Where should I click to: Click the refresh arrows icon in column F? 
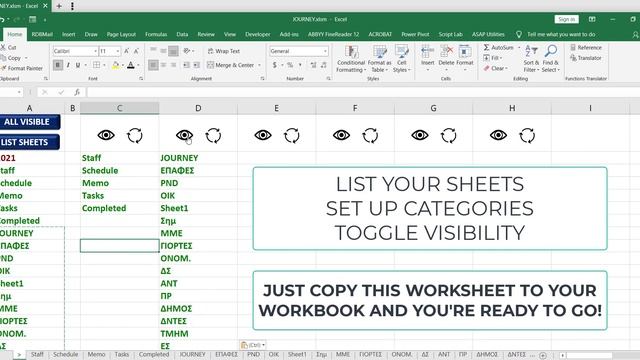(370, 136)
